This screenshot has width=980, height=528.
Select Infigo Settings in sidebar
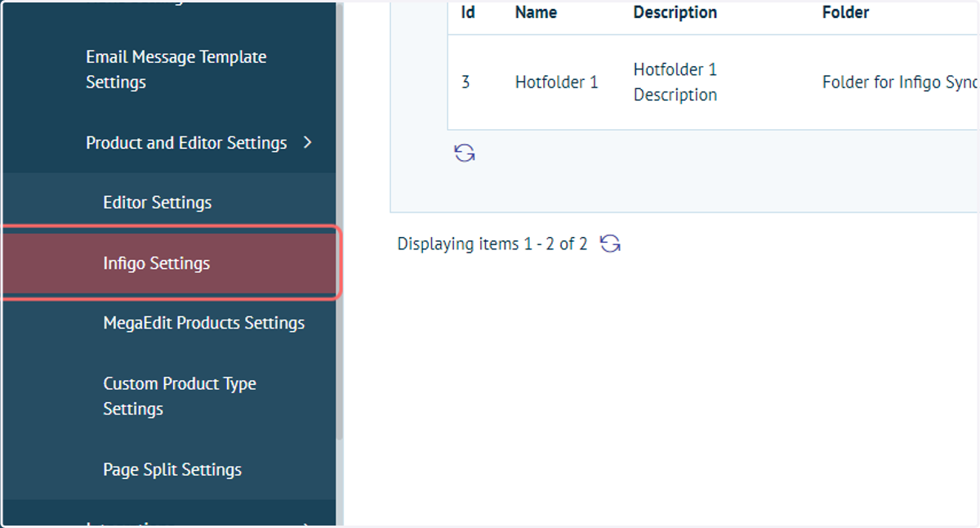[168, 263]
